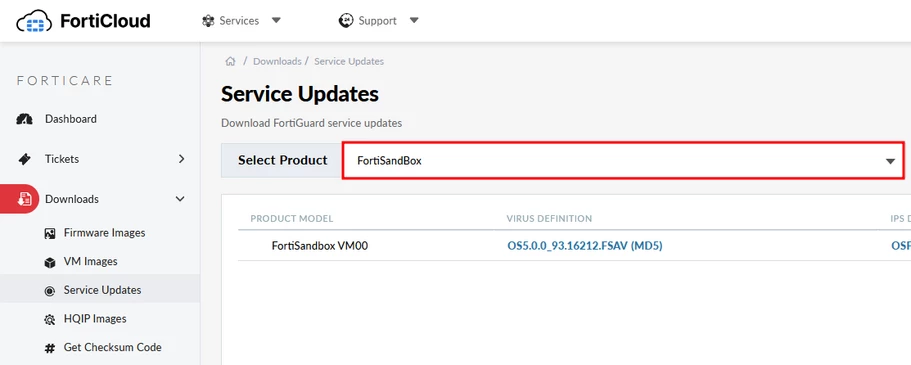
Task: Open the Services menu
Action: point(239,21)
